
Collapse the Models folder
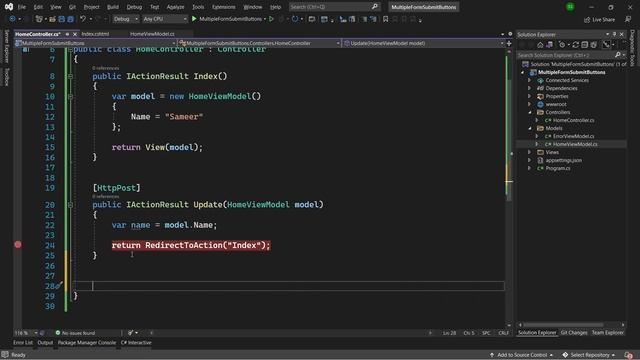[x=530, y=128]
